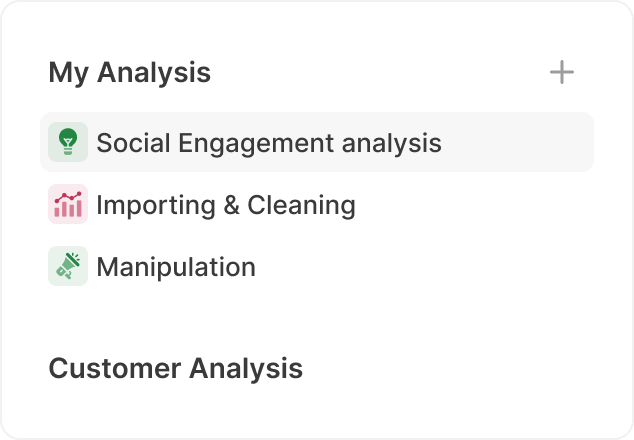This screenshot has width=634, height=440.
Task: Click the plus icon beside My Analysis
Action: click(562, 72)
